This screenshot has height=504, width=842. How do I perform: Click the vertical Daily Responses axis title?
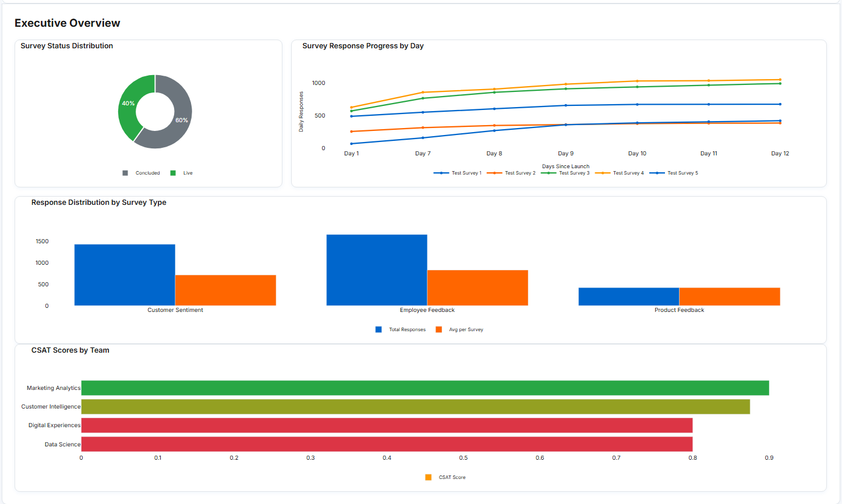point(301,112)
